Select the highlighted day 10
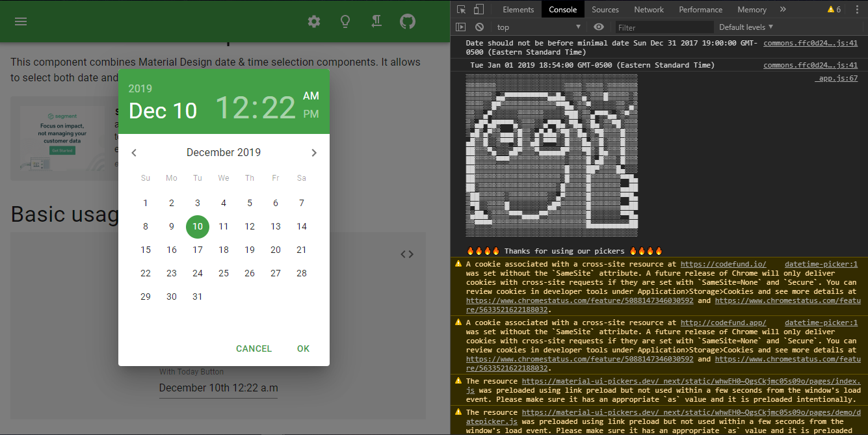The width and height of the screenshot is (868, 435). [198, 227]
